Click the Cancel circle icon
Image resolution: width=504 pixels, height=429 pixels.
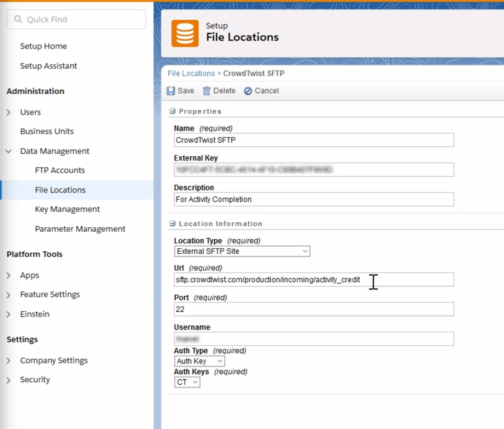(248, 91)
